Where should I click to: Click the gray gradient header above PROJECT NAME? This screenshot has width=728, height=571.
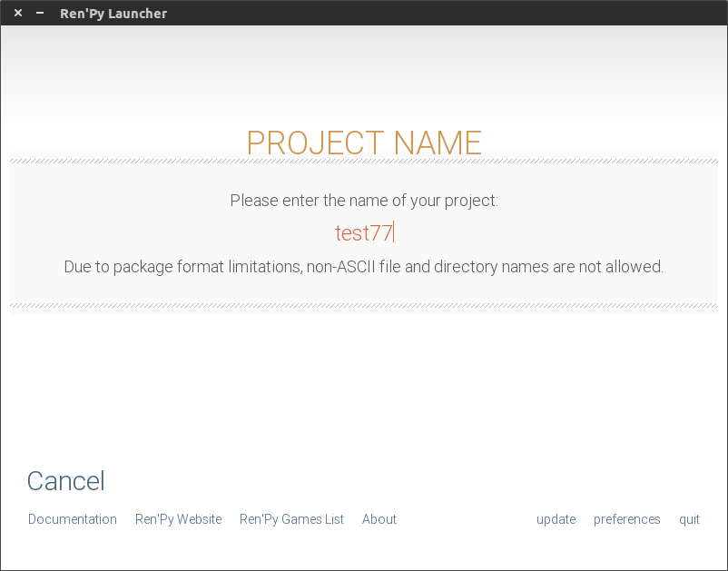pos(363,73)
